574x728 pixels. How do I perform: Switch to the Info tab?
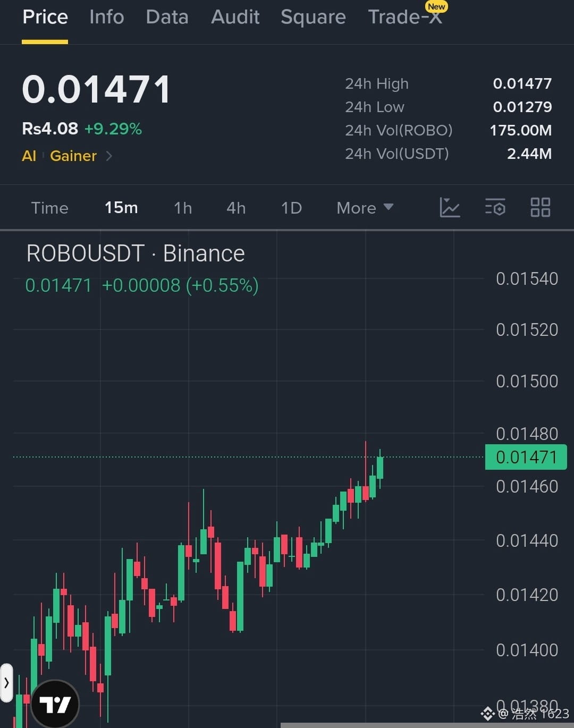[x=106, y=17]
